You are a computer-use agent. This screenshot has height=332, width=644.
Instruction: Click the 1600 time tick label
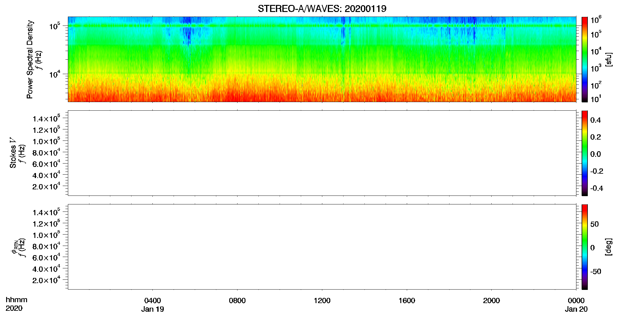pos(407,301)
